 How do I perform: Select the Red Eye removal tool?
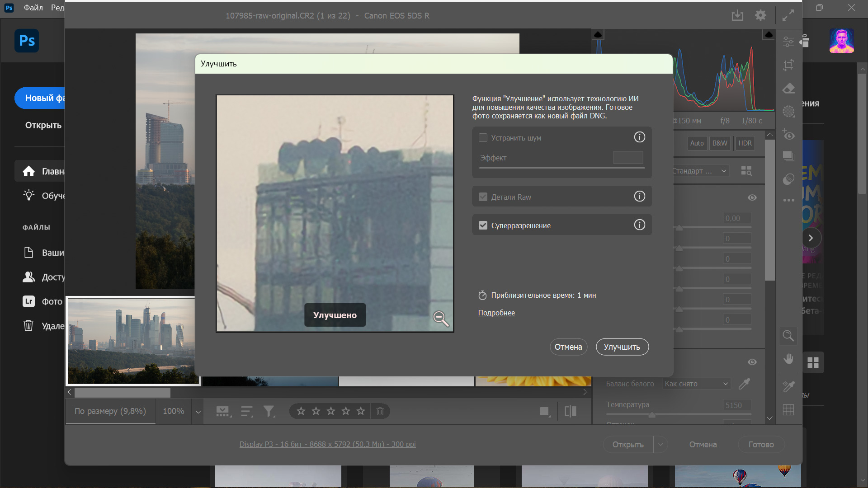click(x=788, y=135)
